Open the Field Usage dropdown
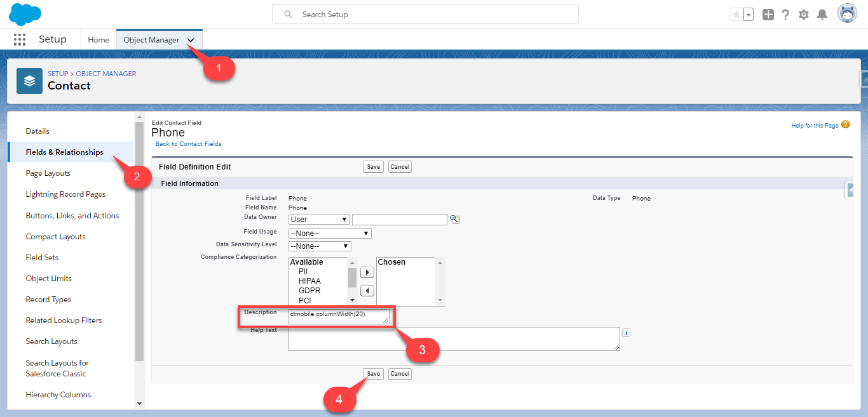Viewport: 868px width, 417px height. (x=329, y=234)
